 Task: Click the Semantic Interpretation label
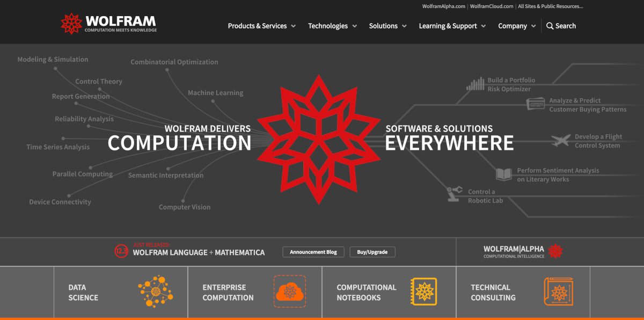click(x=166, y=175)
